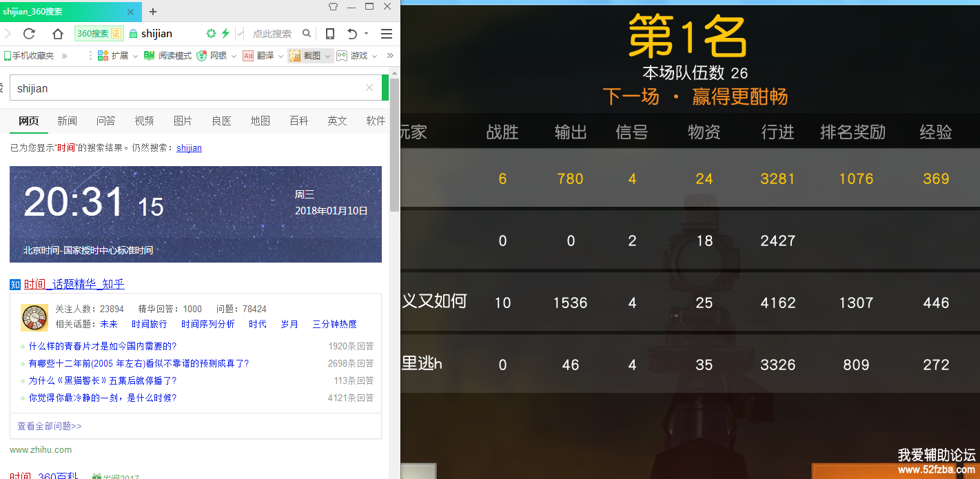Open question 你觉得你最冷静的一刻

coord(103,398)
